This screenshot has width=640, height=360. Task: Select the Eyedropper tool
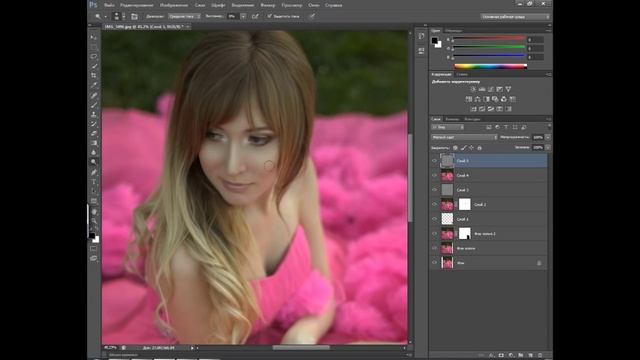click(x=94, y=85)
